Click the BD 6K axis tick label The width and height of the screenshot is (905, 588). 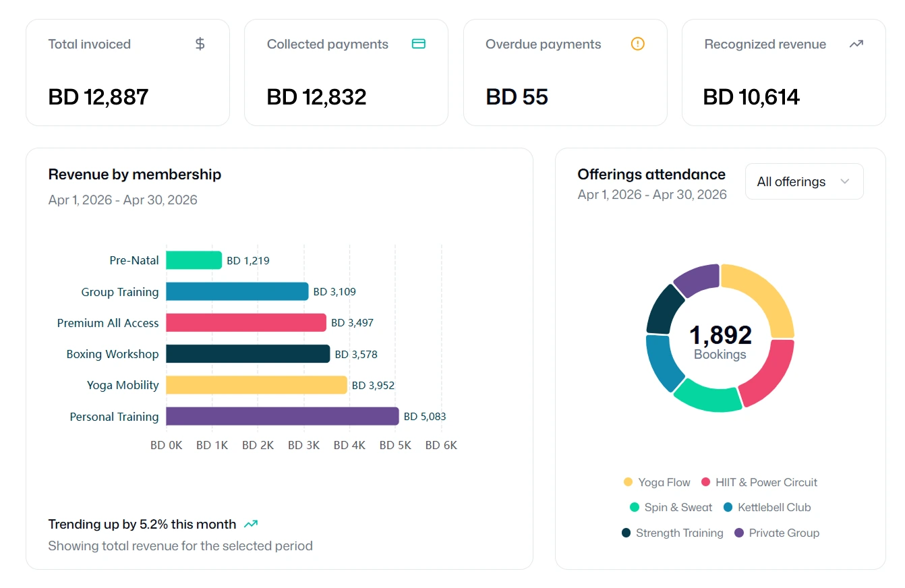coord(441,445)
